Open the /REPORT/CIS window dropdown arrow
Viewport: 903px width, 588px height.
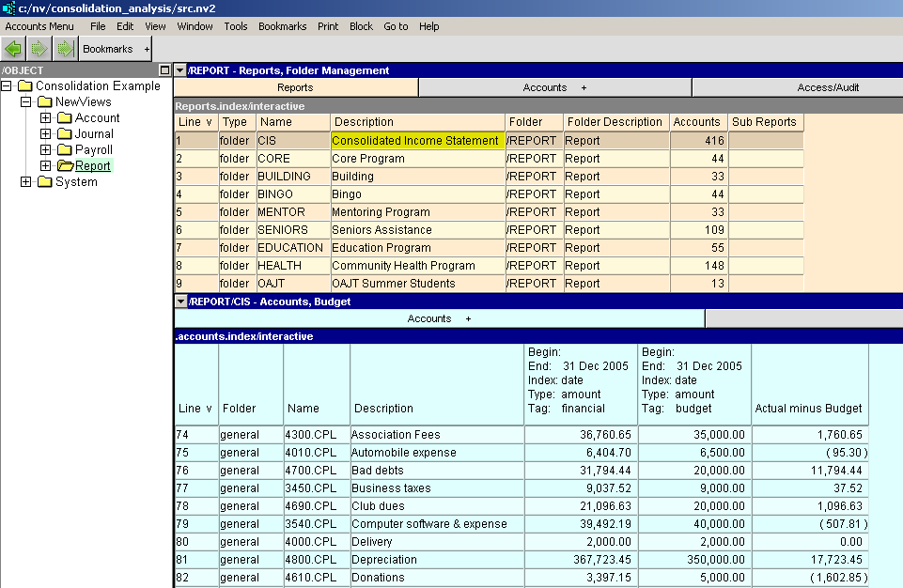[180, 302]
